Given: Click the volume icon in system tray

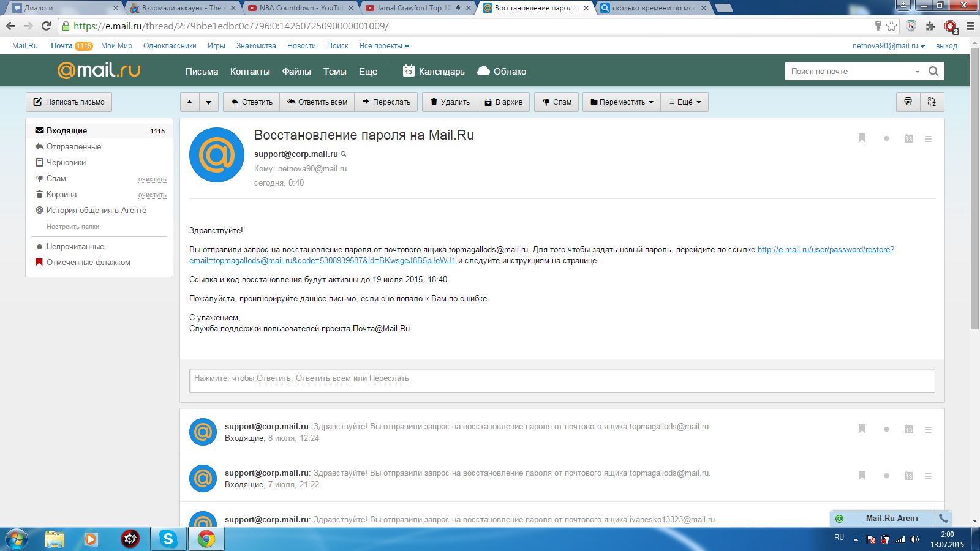Looking at the screenshot, I should [914, 539].
